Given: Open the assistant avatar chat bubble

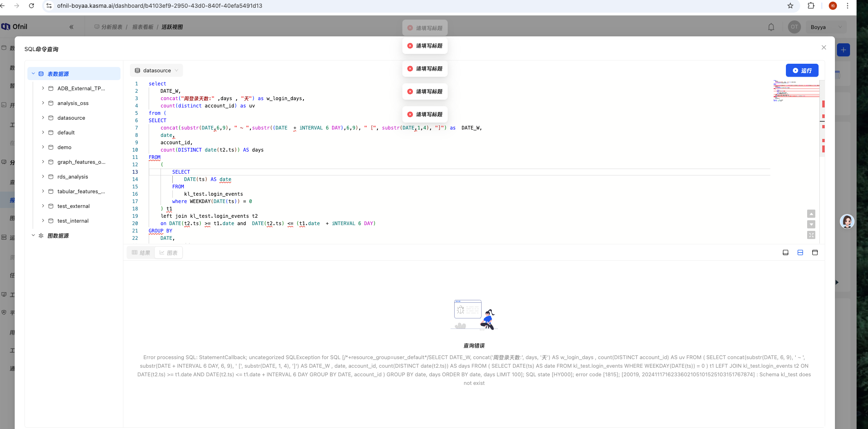Looking at the screenshot, I should click(847, 221).
